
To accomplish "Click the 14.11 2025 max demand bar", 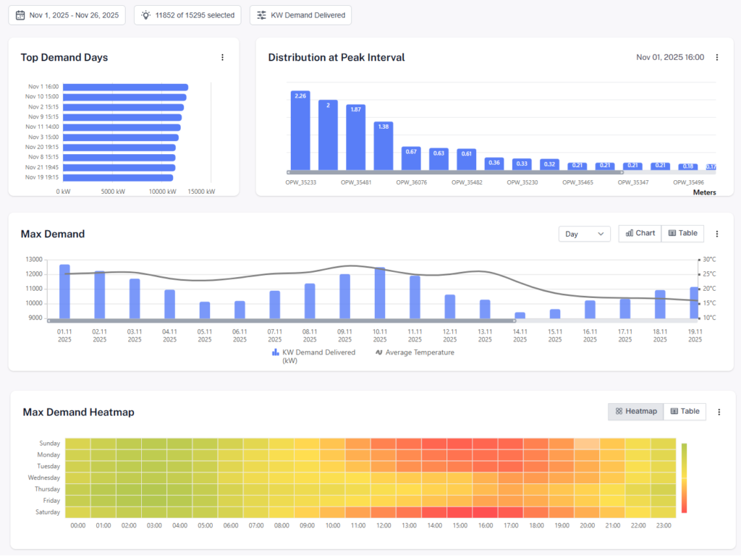I will 520,315.
